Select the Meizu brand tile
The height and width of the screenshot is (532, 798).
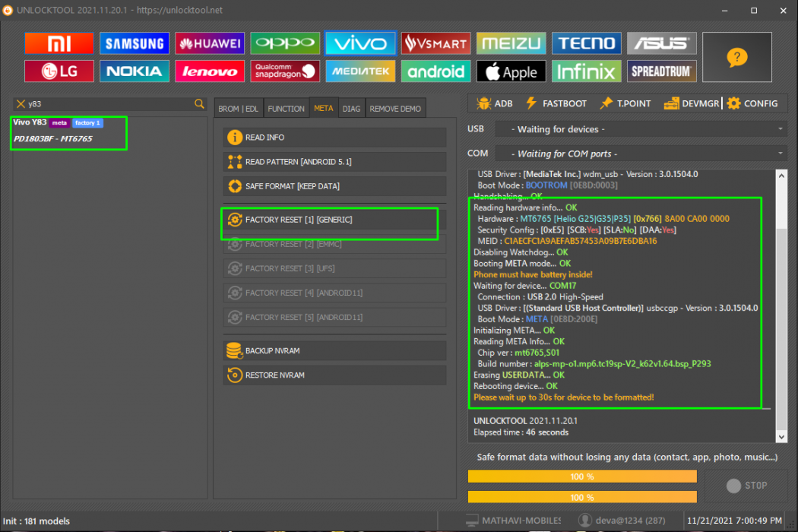click(511, 43)
